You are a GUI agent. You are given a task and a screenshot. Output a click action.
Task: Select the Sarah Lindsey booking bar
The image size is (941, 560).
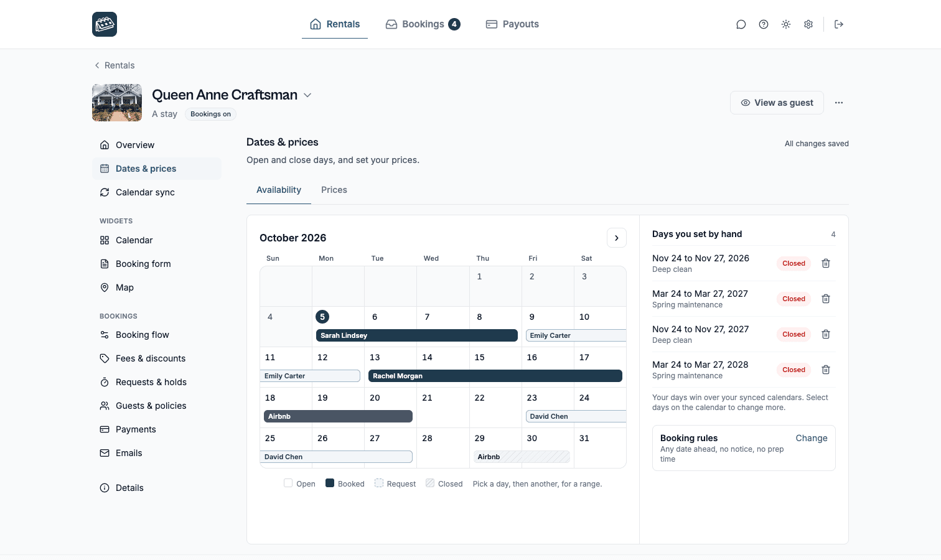tap(417, 335)
